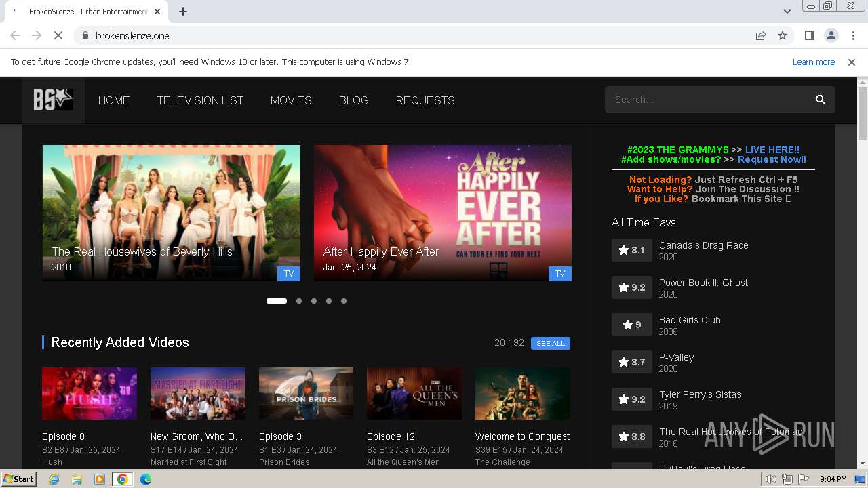Open Real Housewives of Beverly Hills slide
Image resolution: width=868 pixels, height=488 pixels.
(x=172, y=213)
